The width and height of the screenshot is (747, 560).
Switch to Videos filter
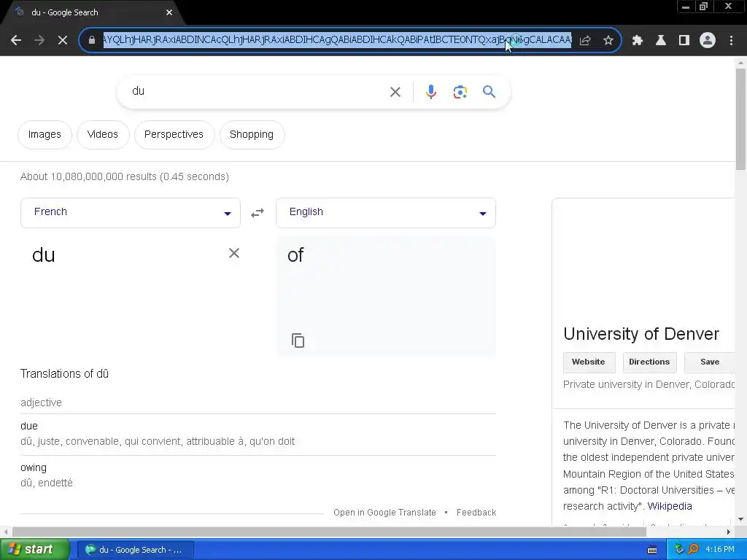point(103,135)
